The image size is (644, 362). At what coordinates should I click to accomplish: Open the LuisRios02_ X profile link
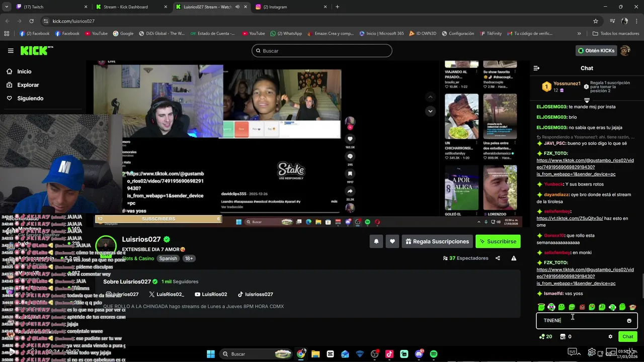[x=167, y=295]
